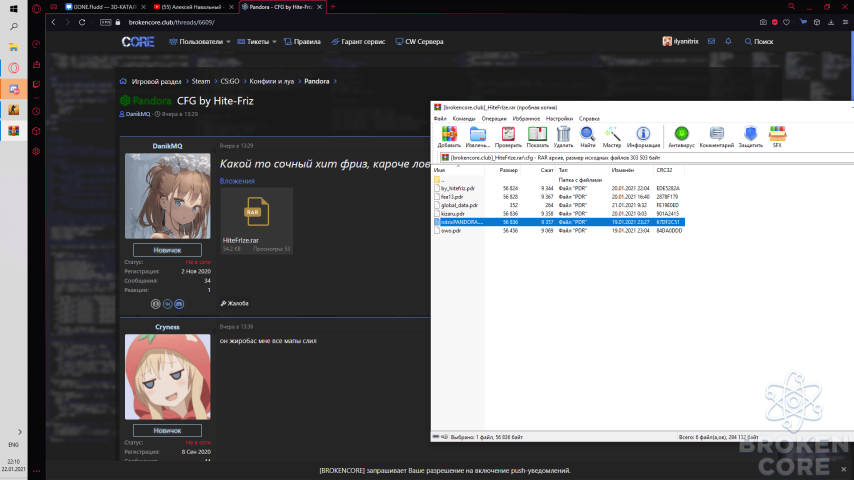Download the HiteFrize.rar attachment
This screenshot has width=854, height=480.
pyautogui.click(x=257, y=221)
